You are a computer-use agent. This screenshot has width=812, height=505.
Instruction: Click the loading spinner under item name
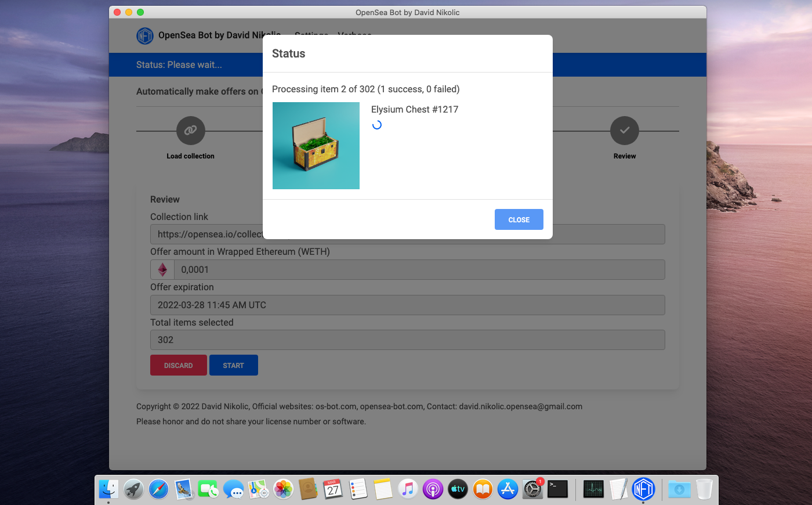377,125
